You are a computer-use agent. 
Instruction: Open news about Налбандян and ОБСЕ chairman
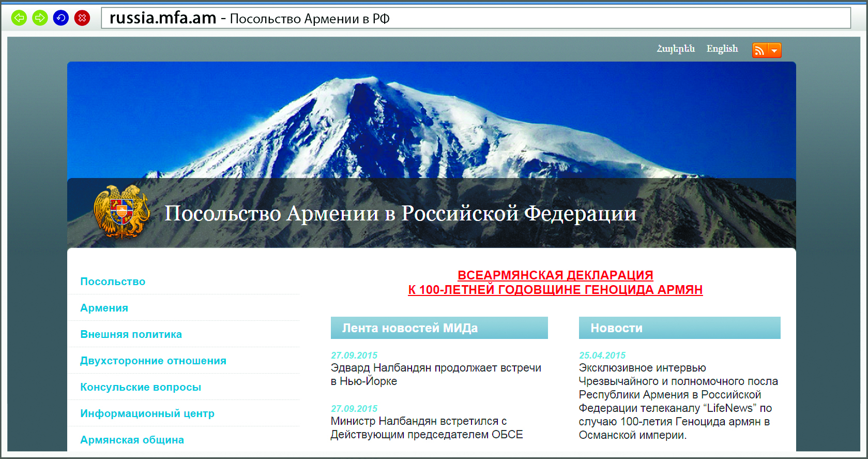tap(427, 428)
